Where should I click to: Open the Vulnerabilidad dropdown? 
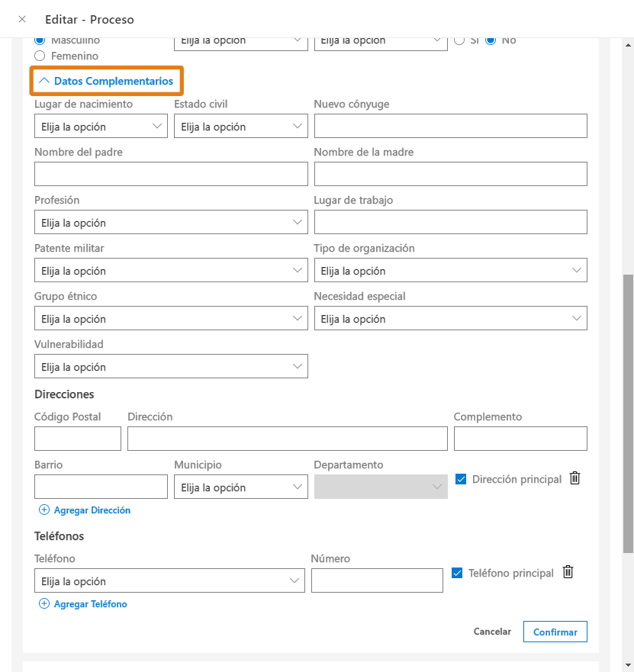tap(171, 366)
